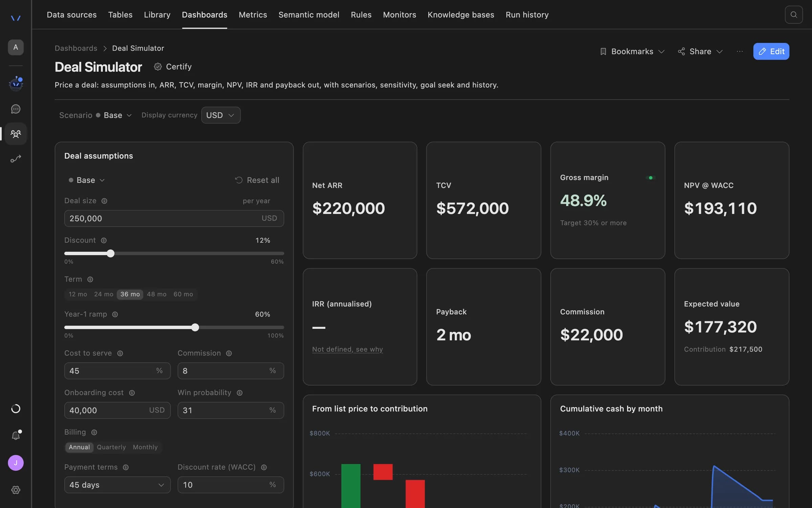The image size is (812, 508).
Task: Select 36 mo term
Action: [x=130, y=294]
